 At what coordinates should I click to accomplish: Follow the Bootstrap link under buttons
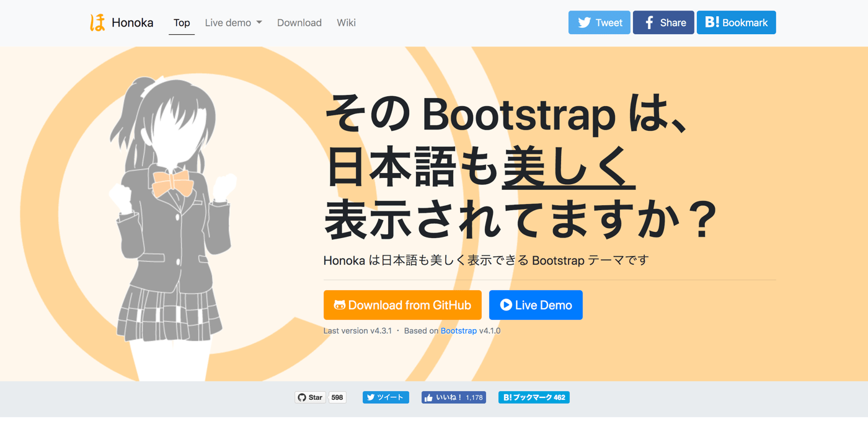click(459, 331)
